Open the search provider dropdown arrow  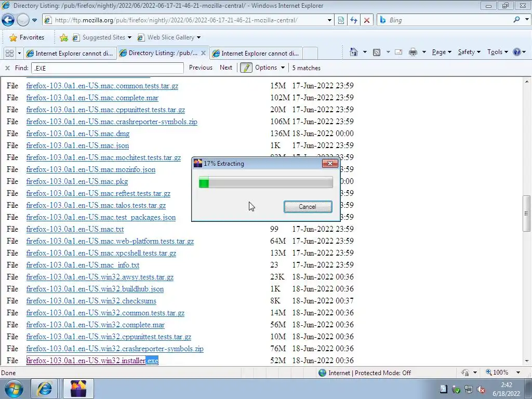pyautogui.click(x=527, y=20)
